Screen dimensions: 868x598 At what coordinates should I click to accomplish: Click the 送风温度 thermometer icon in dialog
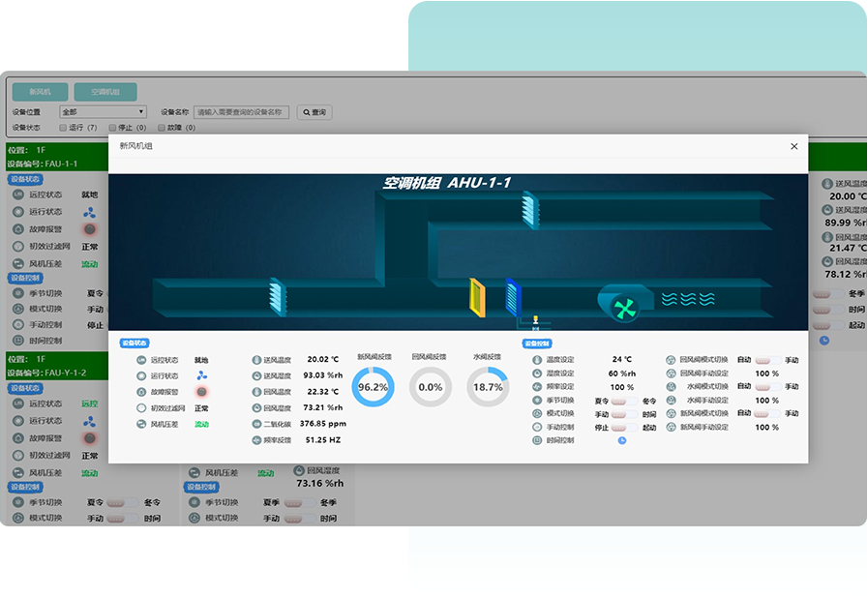pyautogui.click(x=256, y=360)
